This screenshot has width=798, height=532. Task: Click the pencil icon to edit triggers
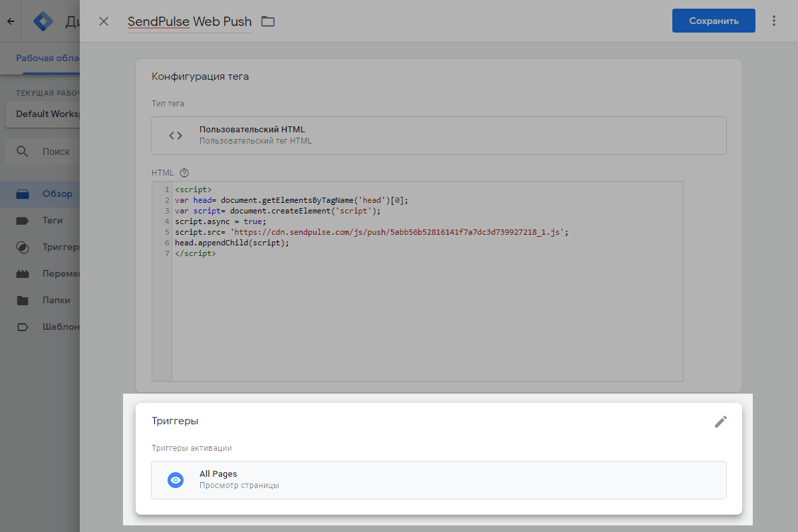click(x=720, y=422)
